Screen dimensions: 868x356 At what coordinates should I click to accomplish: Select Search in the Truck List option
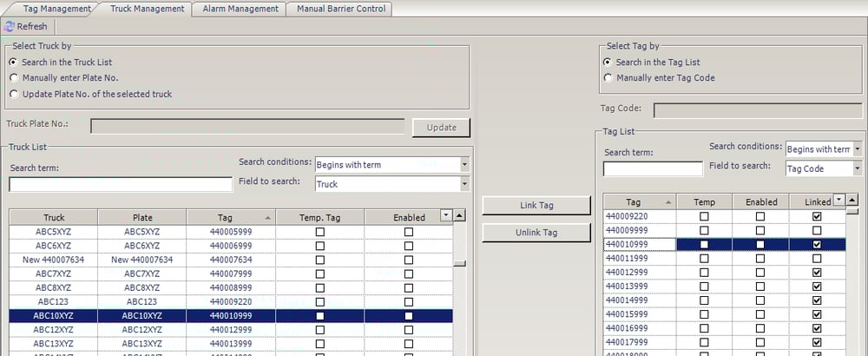pos(13,62)
